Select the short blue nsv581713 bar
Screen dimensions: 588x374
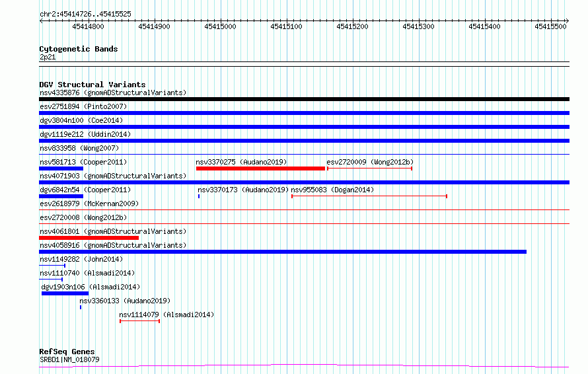click(x=61, y=168)
